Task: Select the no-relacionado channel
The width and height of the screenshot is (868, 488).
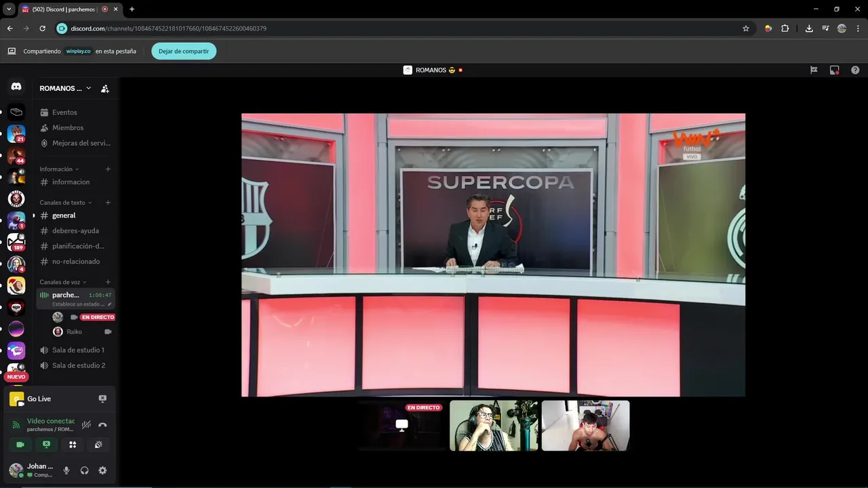Action: click(x=75, y=262)
